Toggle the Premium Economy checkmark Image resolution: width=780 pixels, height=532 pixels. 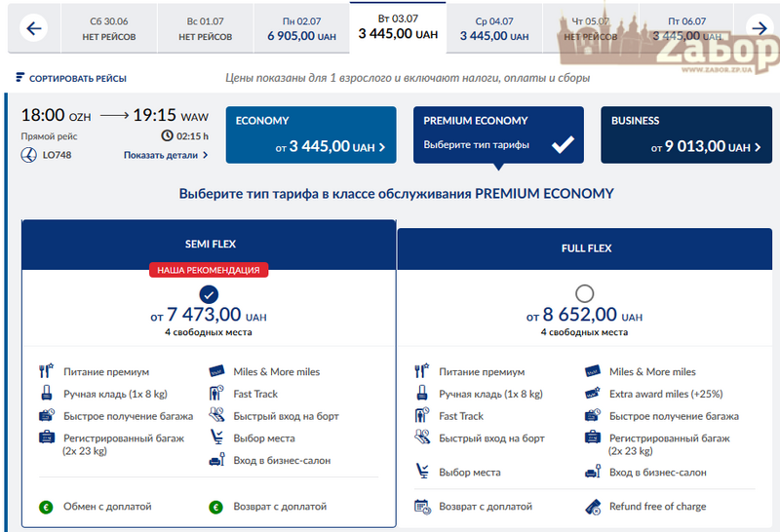click(563, 145)
